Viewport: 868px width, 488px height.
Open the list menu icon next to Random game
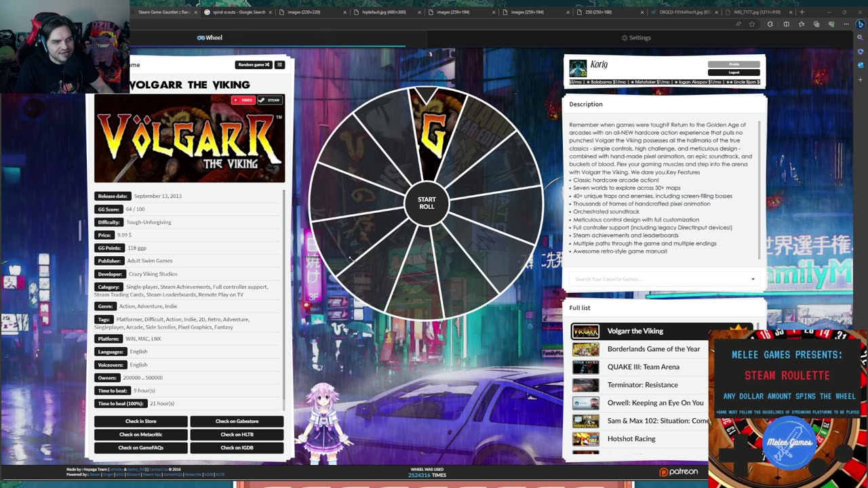tap(279, 64)
